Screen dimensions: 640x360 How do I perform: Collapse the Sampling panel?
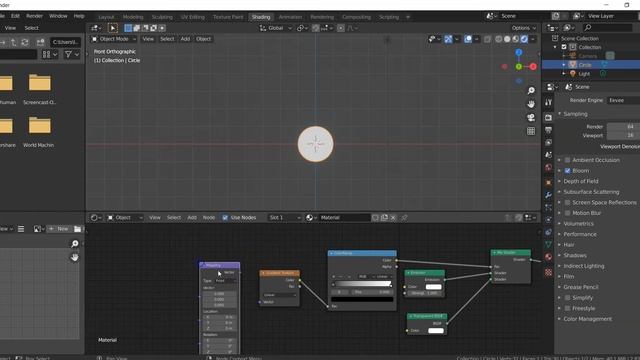coord(575,114)
